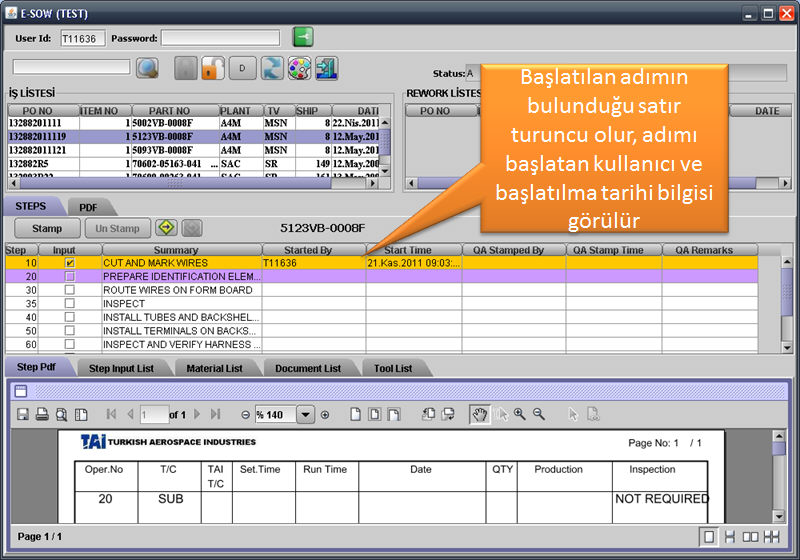Click the search text box beside magnifier
800x560 pixels.
[x=72, y=67]
